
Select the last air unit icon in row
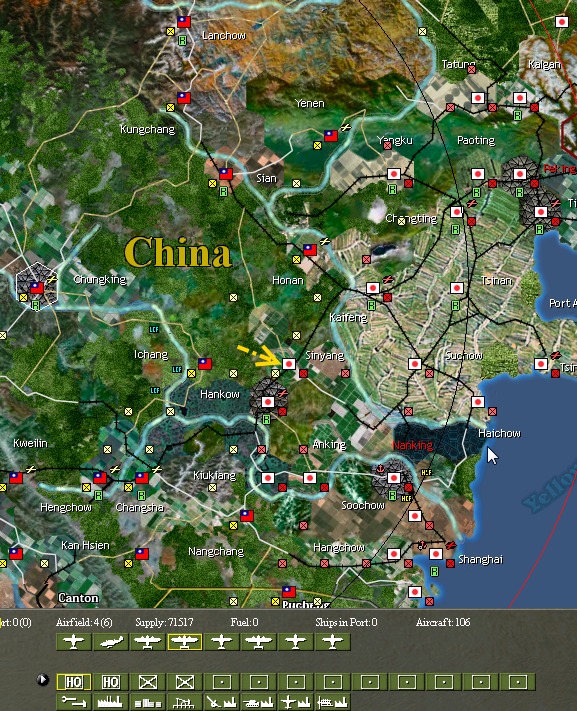pos(333,642)
